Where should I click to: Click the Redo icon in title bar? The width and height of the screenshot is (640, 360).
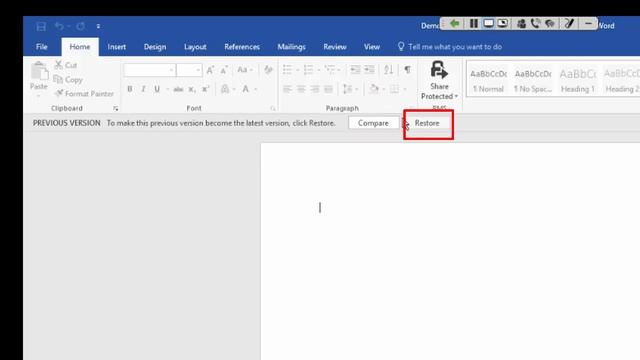[x=81, y=26]
